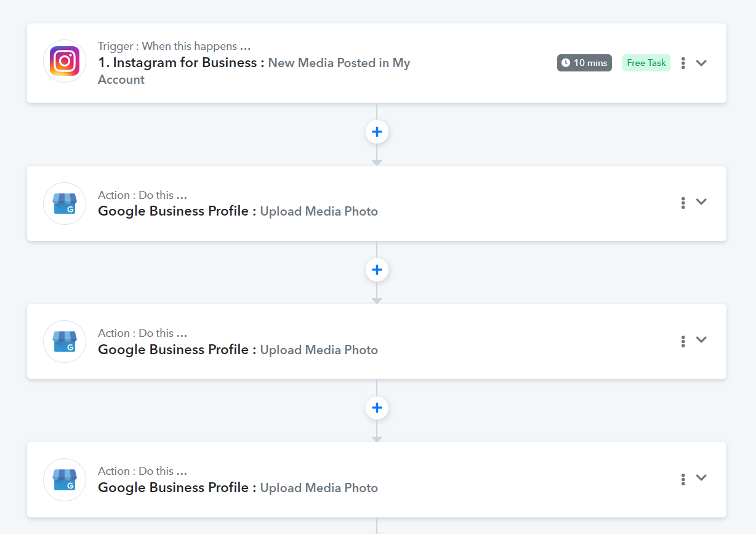Expand the first Upload Media Photo action
756x534 pixels.
click(701, 202)
